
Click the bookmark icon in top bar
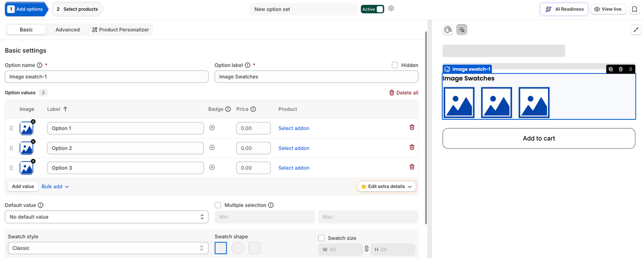click(x=634, y=9)
